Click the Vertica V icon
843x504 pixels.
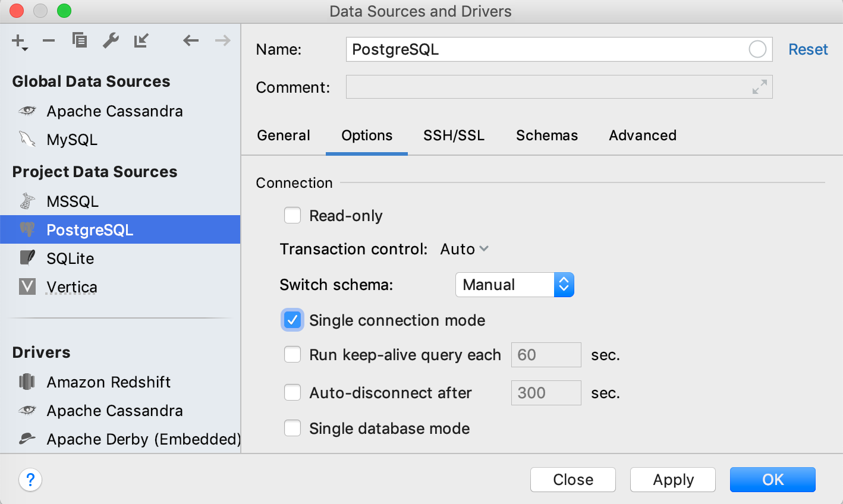(x=27, y=286)
